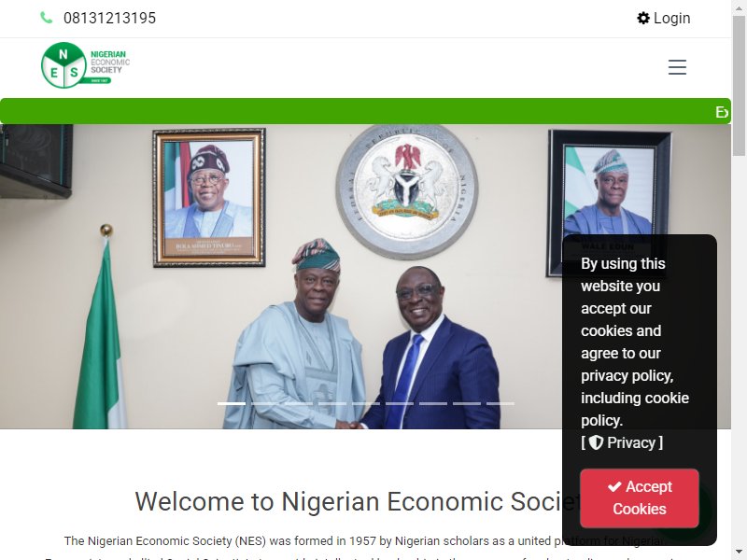Click the green scrolling announcement bar
Screen dimensions: 747x560
click(x=365, y=111)
